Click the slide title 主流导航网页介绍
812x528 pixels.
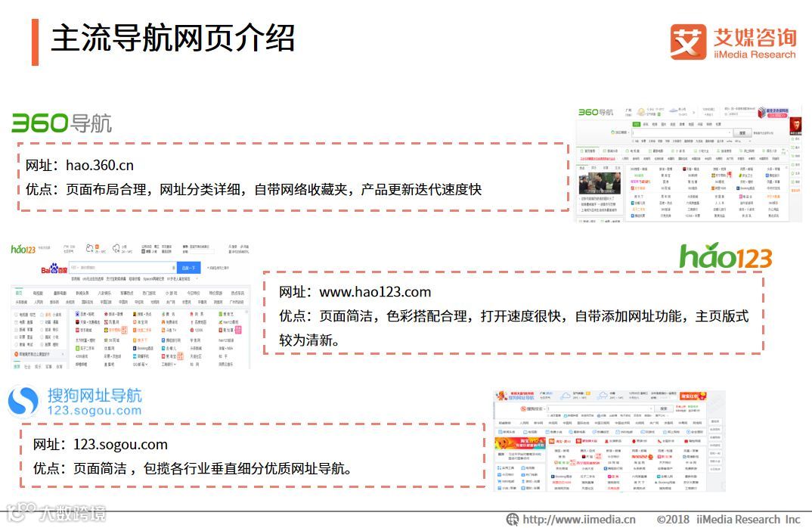coord(173,39)
